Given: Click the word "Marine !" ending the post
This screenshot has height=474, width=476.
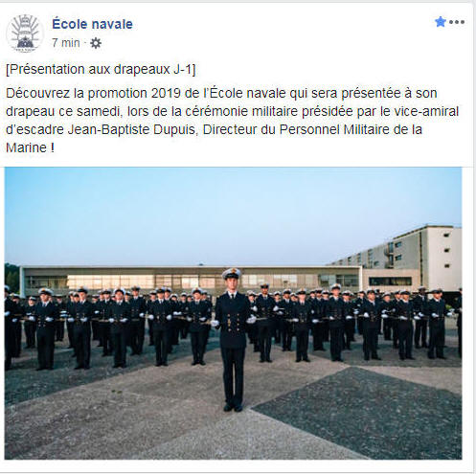Looking at the screenshot, I should point(30,147).
